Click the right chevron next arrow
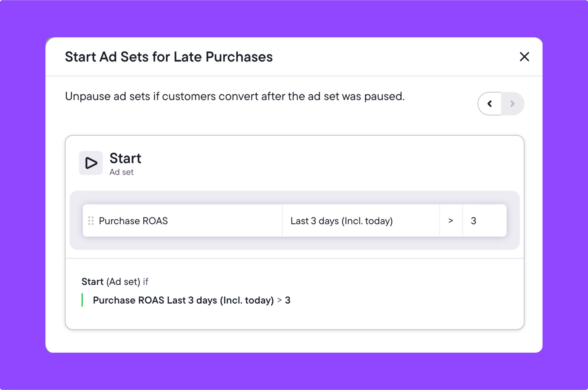This screenshot has height=390, width=588. (512, 104)
